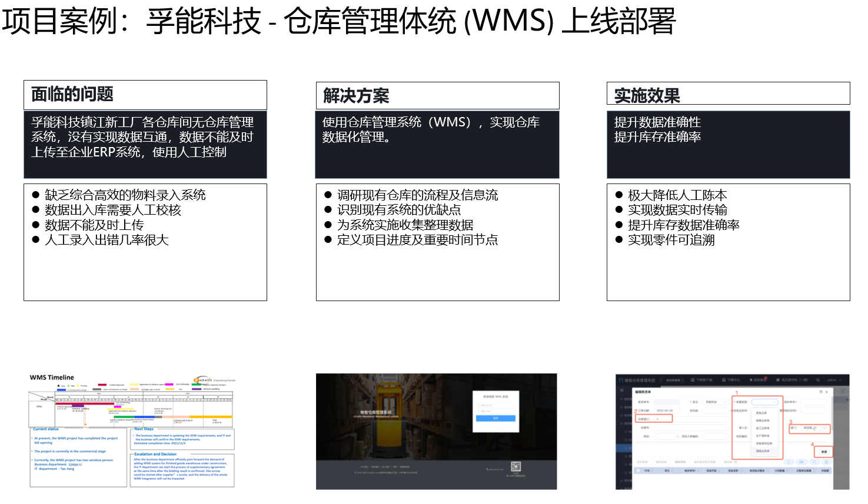The image size is (868, 504).
Task: Select the 面临的问题 heading box
Action: pyautogui.click(x=145, y=95)
